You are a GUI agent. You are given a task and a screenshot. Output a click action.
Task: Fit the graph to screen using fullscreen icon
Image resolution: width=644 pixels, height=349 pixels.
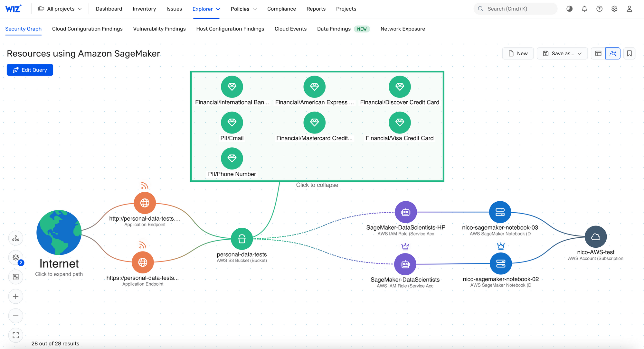[16, 335]
